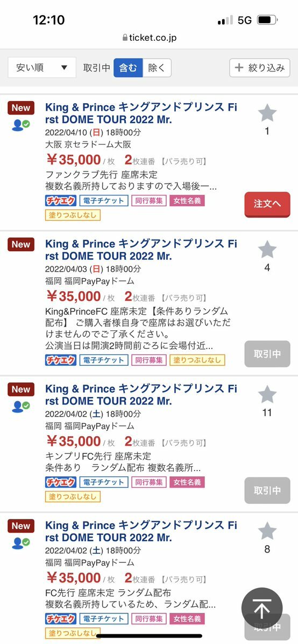Select 含む for in-transaction listings
Viewport: 298px width, 644px height.
[128, 68]
